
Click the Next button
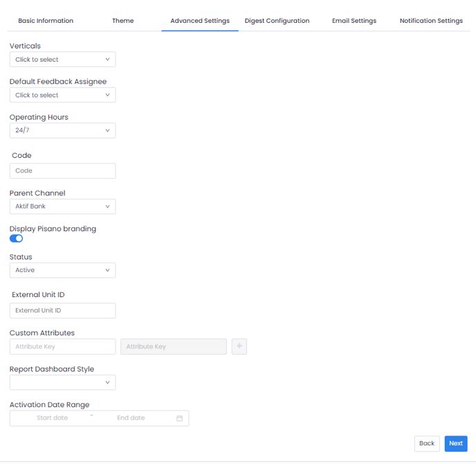(455, 443)
